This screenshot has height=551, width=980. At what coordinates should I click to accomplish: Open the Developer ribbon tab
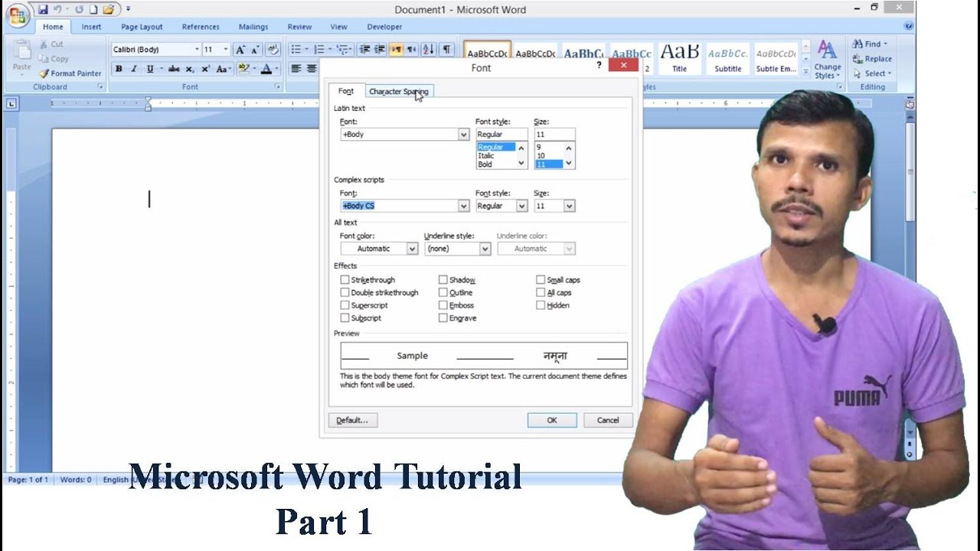[384, 27]
